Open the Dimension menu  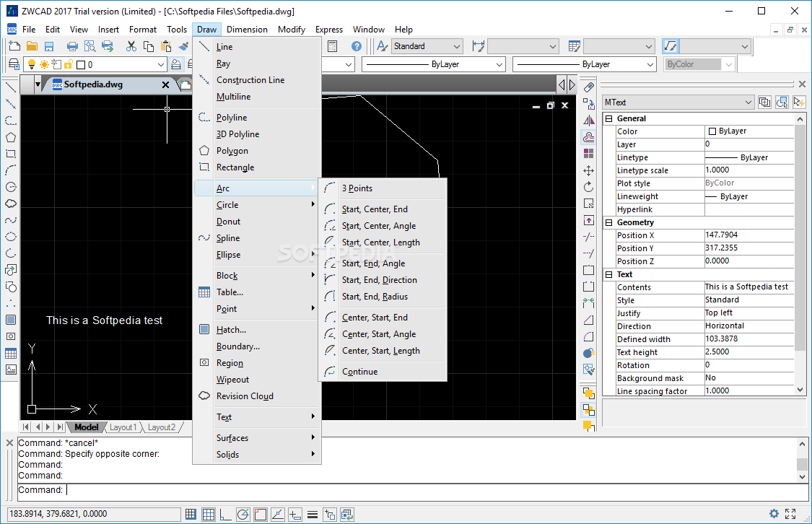pyautogui.click(x=247, y=30)
